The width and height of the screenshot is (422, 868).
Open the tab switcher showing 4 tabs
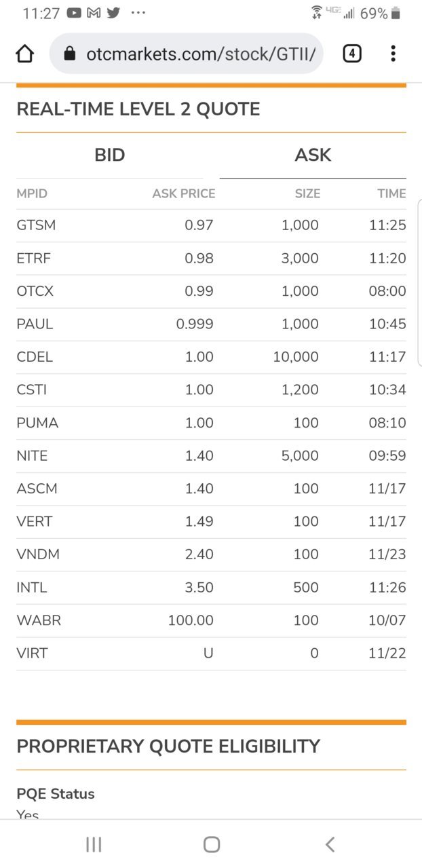(351, 54)
